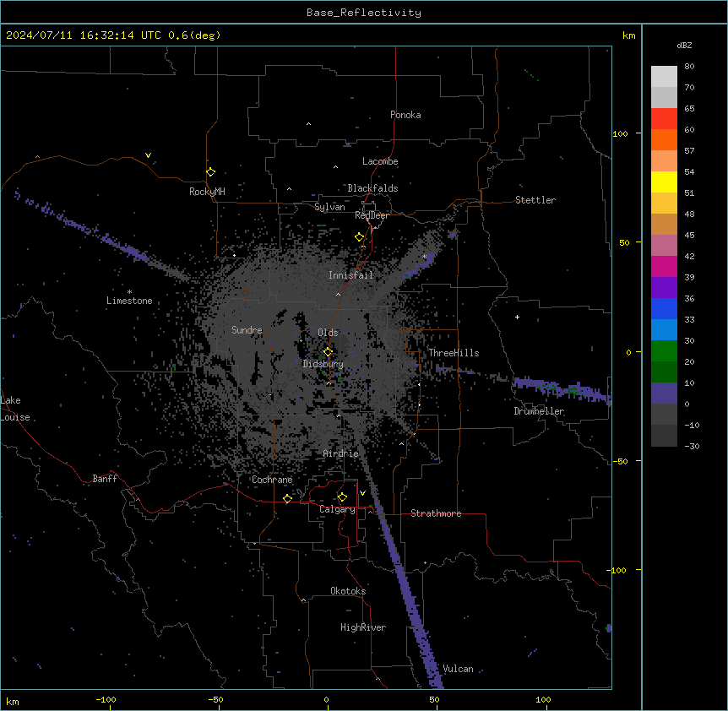Select the orange 57-60 dBZ legend swatch
728x711 pixels.
664,139
